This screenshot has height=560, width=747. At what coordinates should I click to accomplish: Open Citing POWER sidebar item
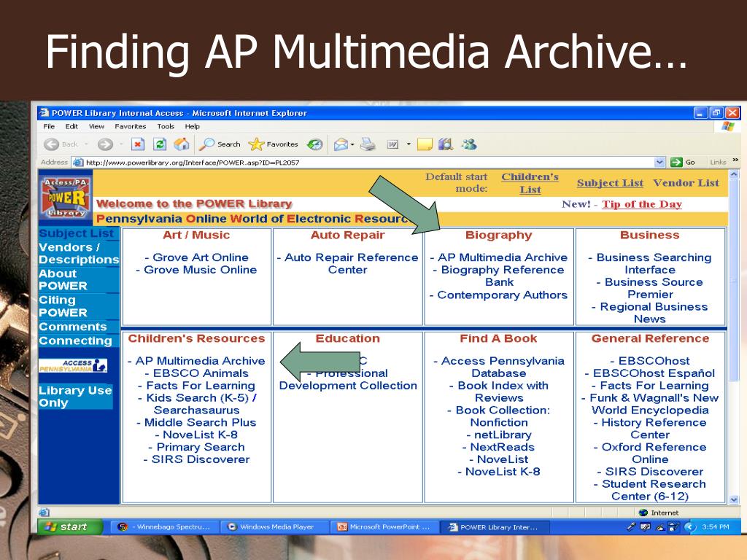[63, 306]
